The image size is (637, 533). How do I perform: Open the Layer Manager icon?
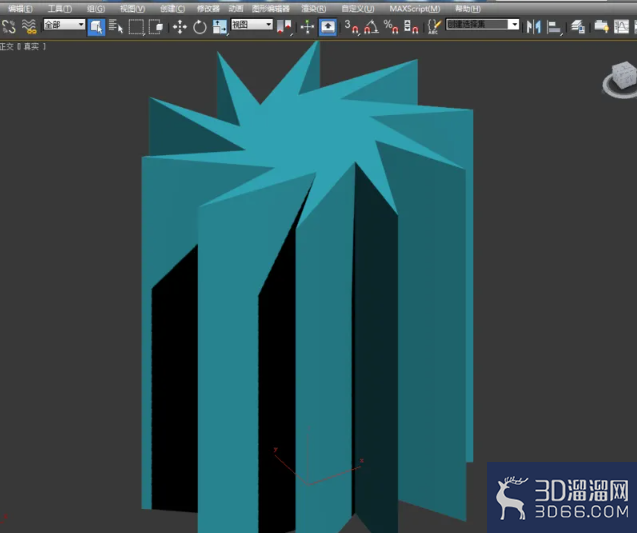577,27
